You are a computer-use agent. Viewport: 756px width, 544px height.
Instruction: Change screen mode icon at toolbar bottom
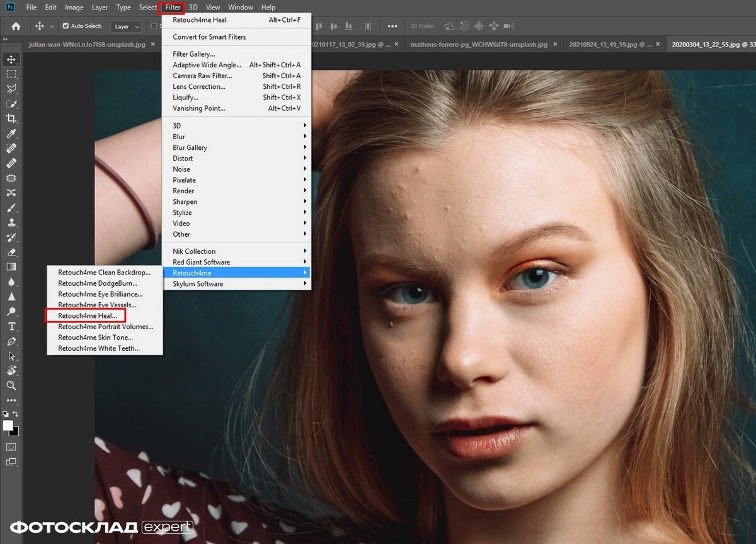coord(11,462)
